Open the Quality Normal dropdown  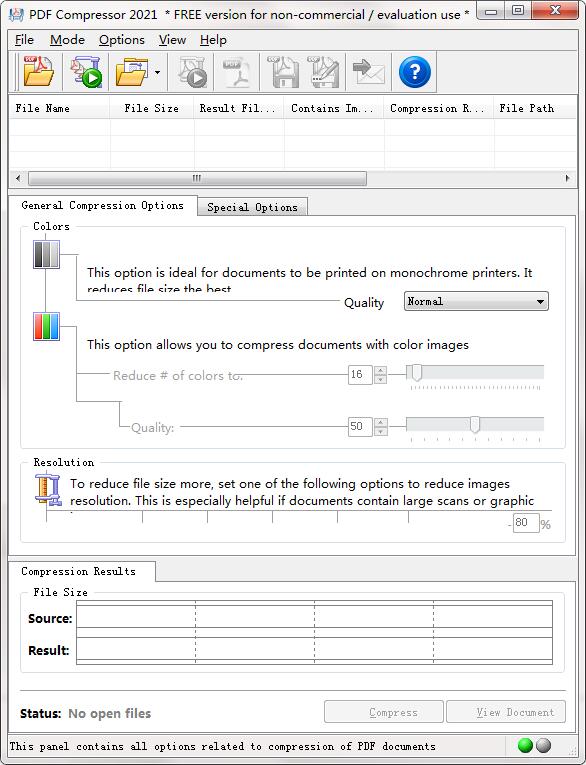pos(476,301)
